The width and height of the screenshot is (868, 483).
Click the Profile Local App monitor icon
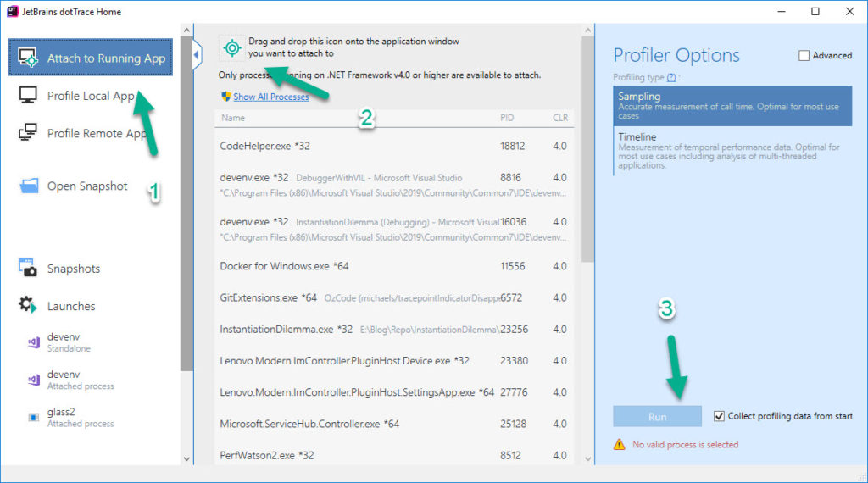[28, 95]
